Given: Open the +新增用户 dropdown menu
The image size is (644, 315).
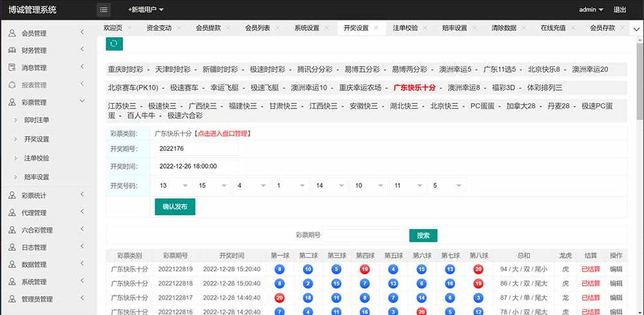Looking at the screenshot, I should [145, 10].
